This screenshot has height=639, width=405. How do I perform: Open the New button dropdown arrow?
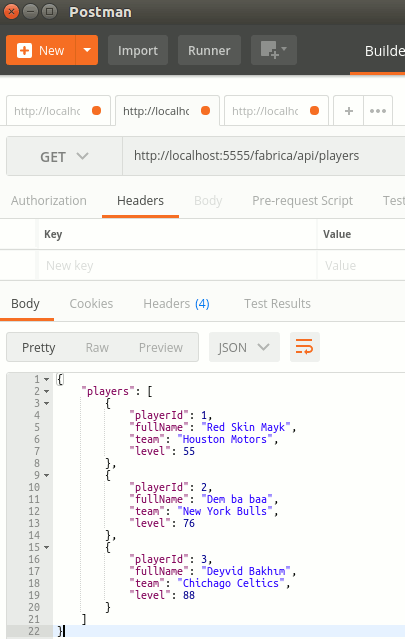(x=87, y=50)
